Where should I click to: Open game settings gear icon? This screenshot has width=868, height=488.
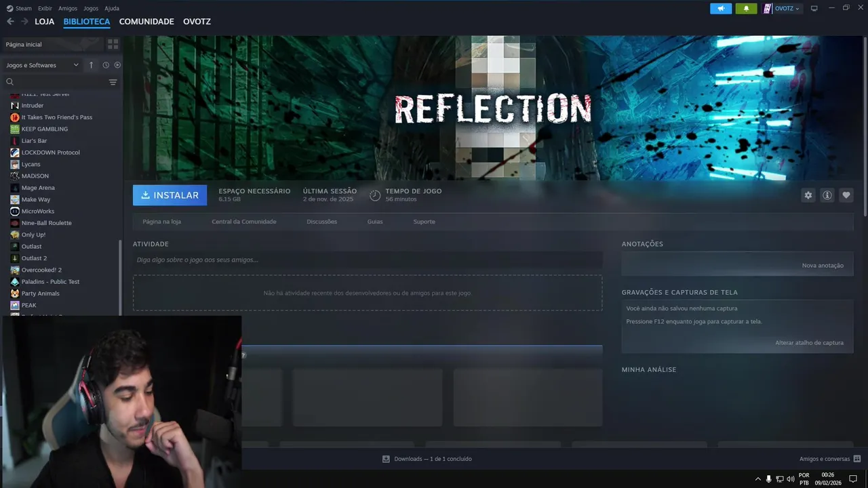[x=808, y=195]
